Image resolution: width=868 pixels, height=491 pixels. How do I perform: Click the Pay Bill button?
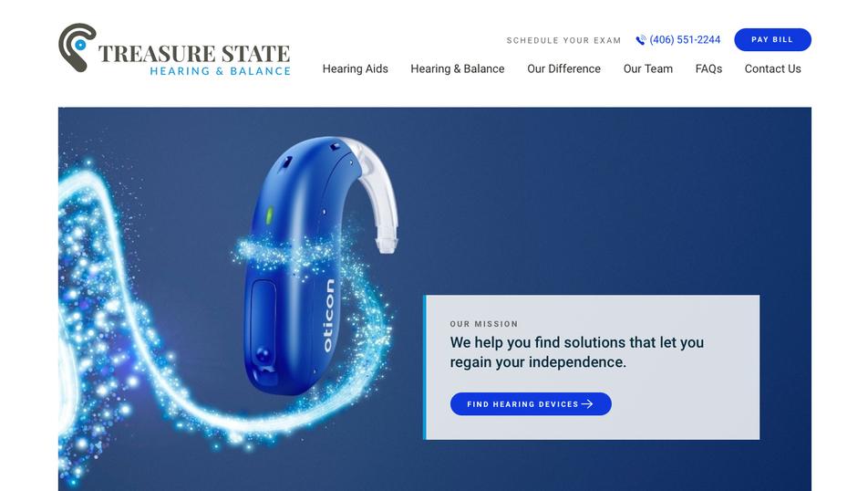pyautogui.click(x=772, y=40)
